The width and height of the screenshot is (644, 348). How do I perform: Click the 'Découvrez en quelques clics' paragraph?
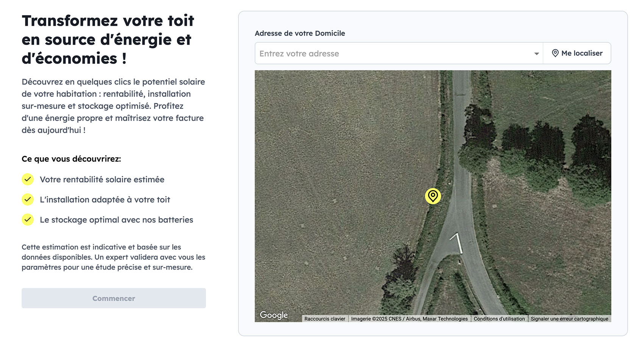point(114,106)
